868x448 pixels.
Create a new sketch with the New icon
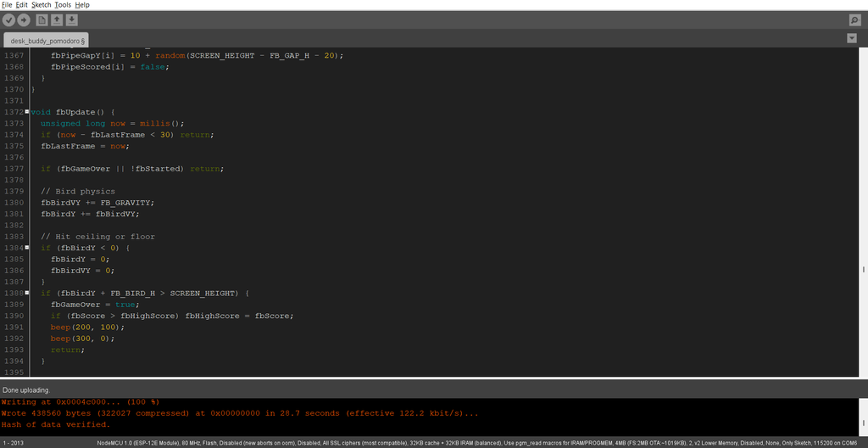42,20
